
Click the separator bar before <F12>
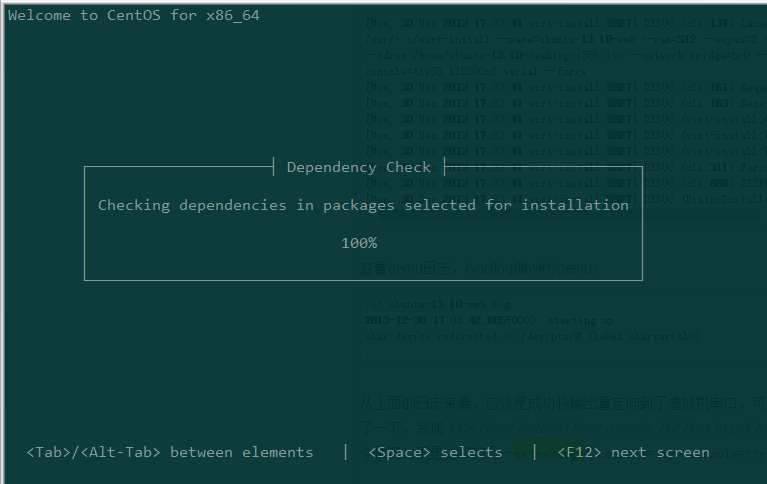(x=534, y=452)
